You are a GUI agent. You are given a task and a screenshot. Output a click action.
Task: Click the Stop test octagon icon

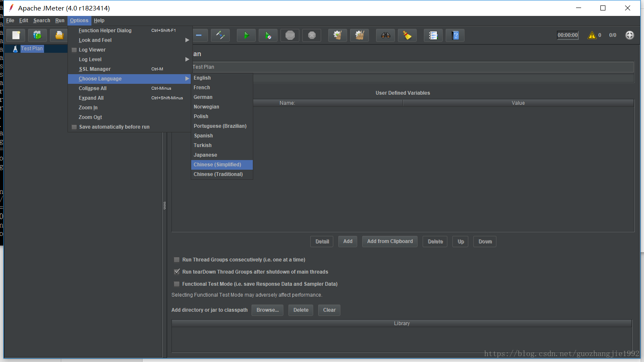(290, 35)
